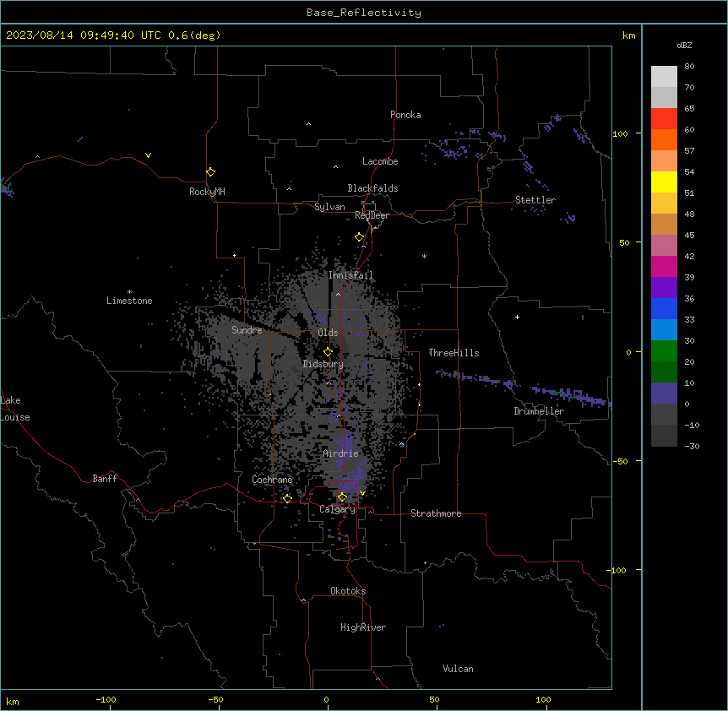Select the green 30 dBZ color swatch
728x711 pixels.
[x=664, y=351]
